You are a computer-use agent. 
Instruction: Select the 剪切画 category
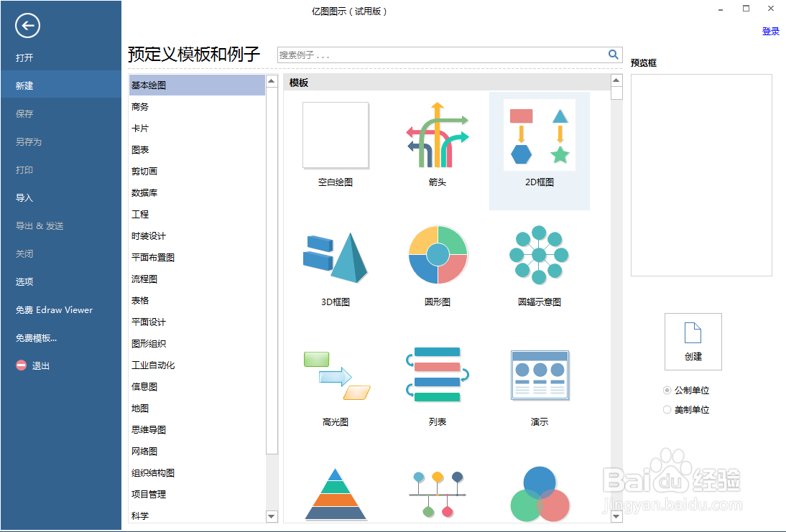tap(197, 172)
